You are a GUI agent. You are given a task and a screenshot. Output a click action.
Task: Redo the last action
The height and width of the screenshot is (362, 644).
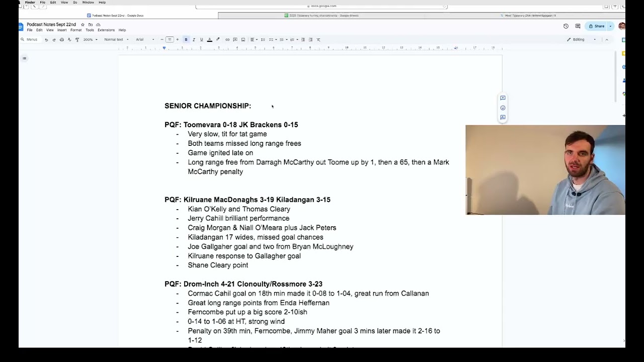54,40
